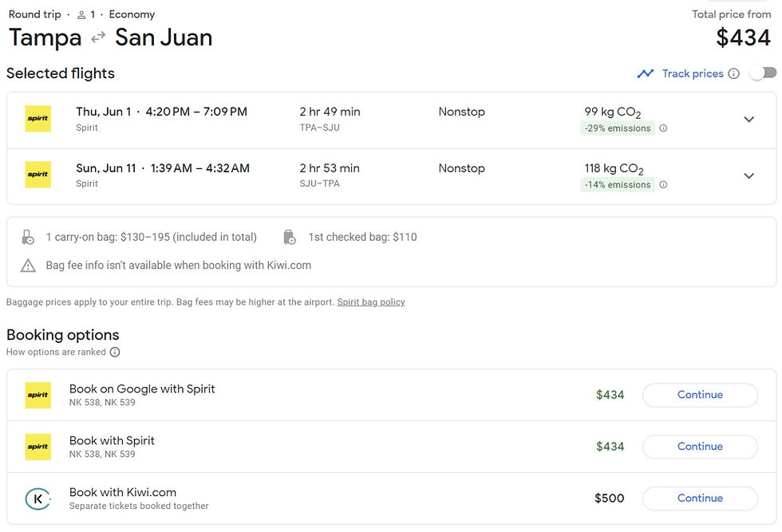The height and width of the screenshot is (532, 782).
Task: Click the Spirit logo on Jun 1 flight
Action: click(38, 119)
